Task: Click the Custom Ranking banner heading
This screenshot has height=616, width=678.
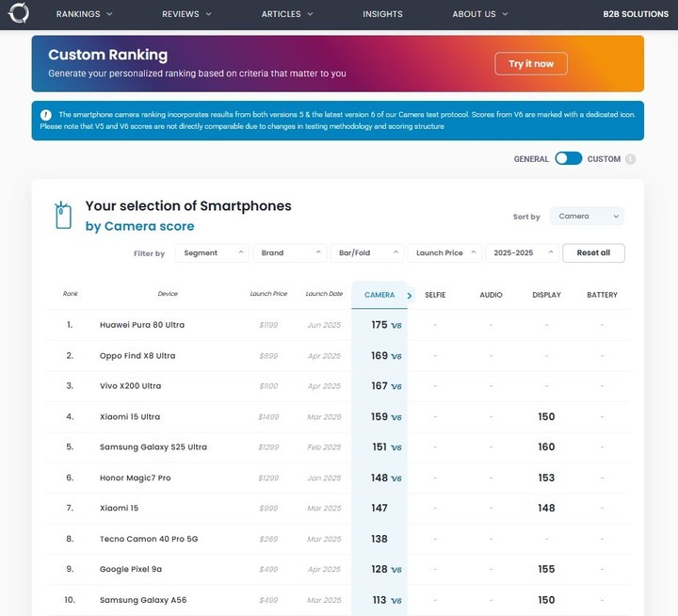Action: click(108, 55)
